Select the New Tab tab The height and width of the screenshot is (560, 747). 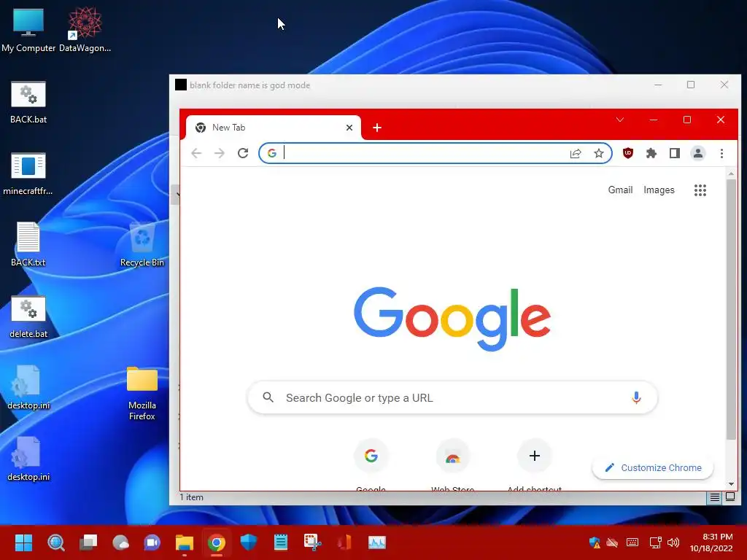(273, 128)
